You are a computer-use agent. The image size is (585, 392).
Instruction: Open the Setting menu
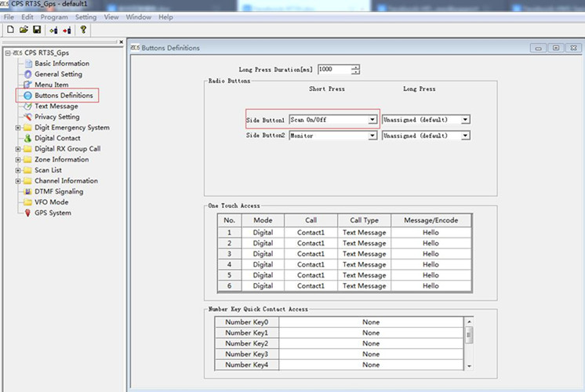click(85, 16)
